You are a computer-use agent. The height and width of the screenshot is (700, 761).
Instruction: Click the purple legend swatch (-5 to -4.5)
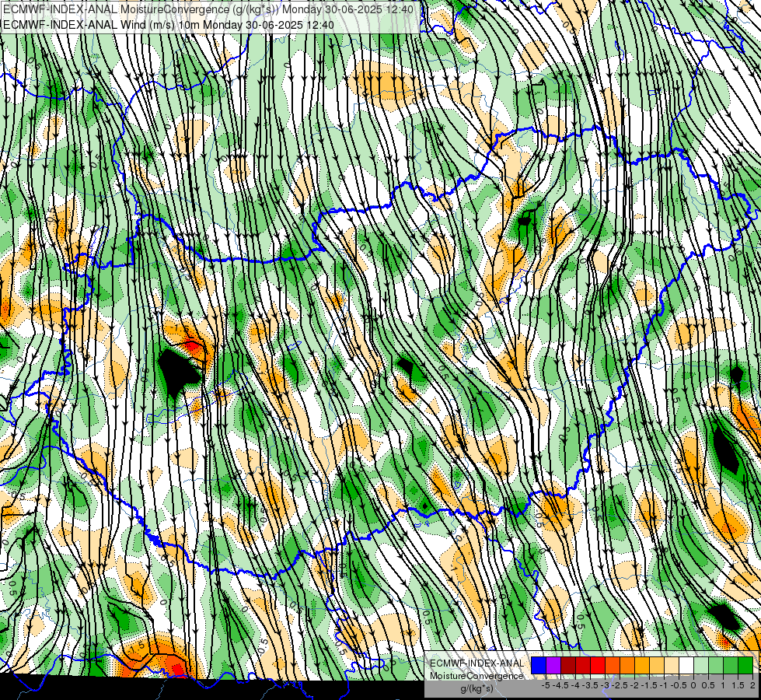click(x=553, y=665)
